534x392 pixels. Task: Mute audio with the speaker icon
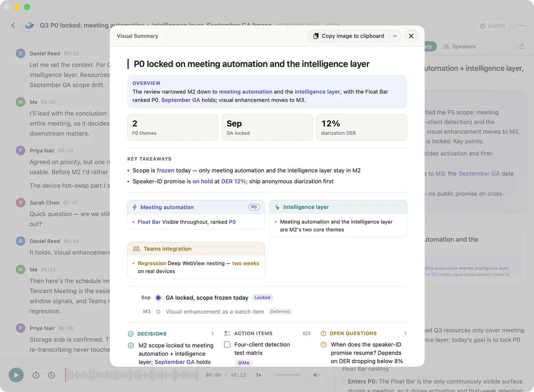[316, 375]
